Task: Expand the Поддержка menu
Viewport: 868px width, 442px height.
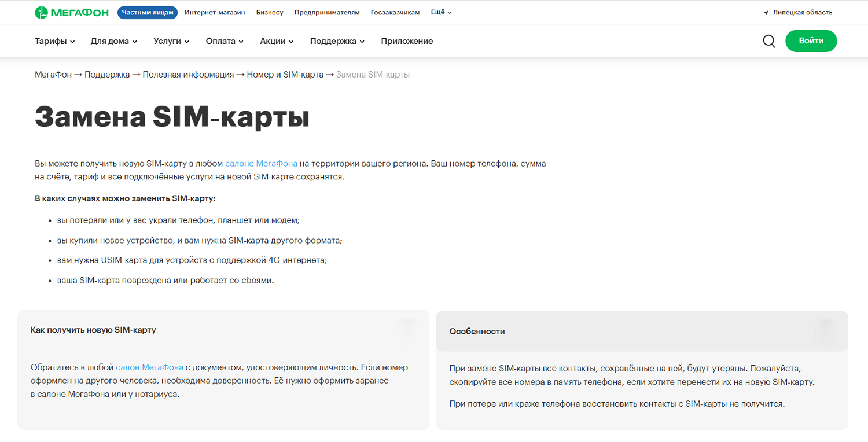Action: tap(337, 41)
